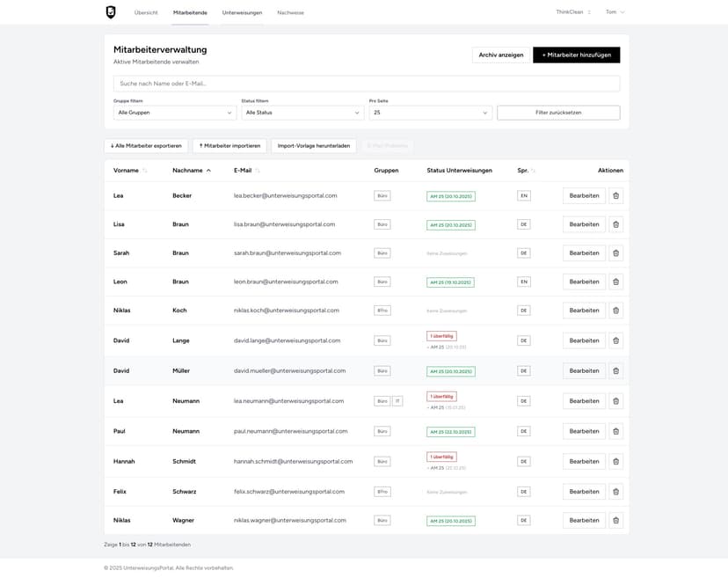Expand the Tom user menu
The width and height of the screenshot is (728, 578).
click(615, 12)
